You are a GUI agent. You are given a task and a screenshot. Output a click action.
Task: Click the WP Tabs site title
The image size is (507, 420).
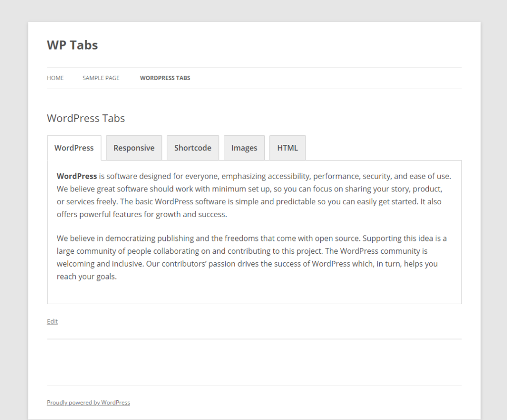pos(72,45)
